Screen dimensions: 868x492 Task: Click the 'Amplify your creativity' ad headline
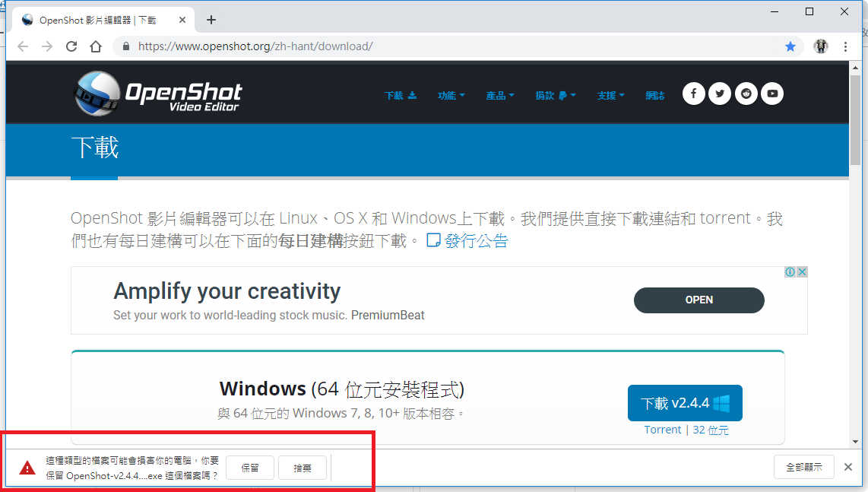point(227,291)
